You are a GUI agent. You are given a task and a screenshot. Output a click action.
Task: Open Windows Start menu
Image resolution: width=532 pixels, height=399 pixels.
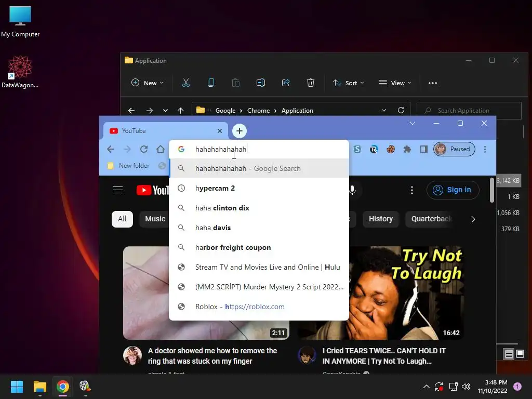tap(17, 387)
